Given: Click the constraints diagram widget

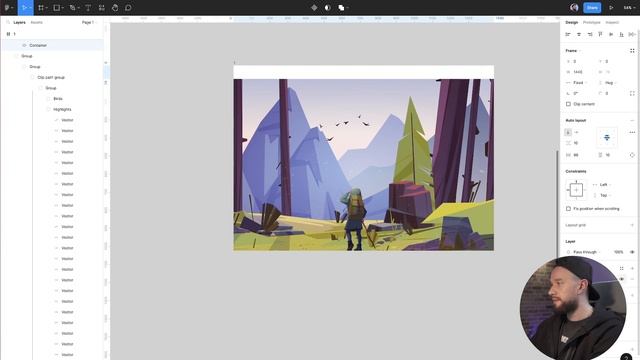Looking at the screenshot, I should [x=576, y=190].
